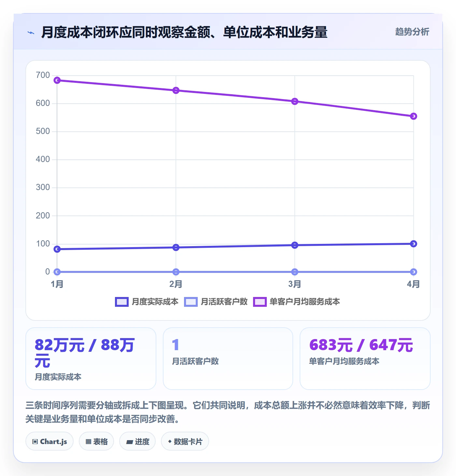Click the 1月 x-axis label
The width and height of the screenshot is (456, 476).
click(57, 284)
